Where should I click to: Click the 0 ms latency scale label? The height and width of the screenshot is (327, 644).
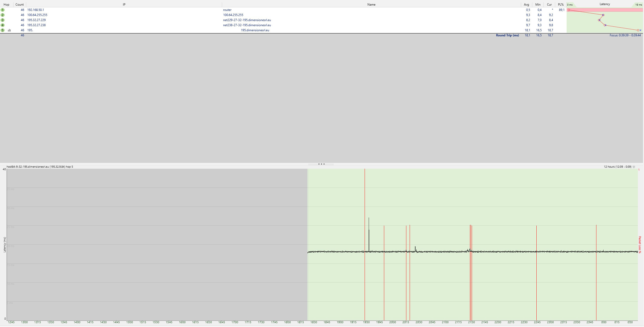click(x=570, y=5)
